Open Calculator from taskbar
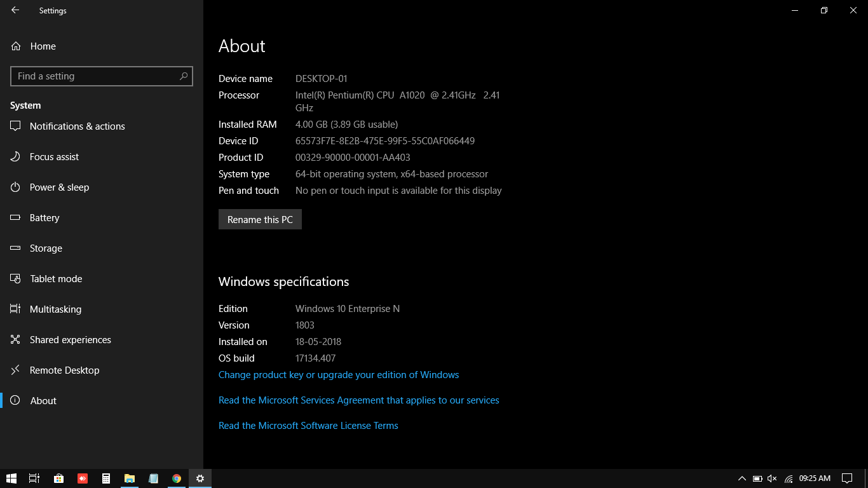Screen dimensions: 868x488 106,478
